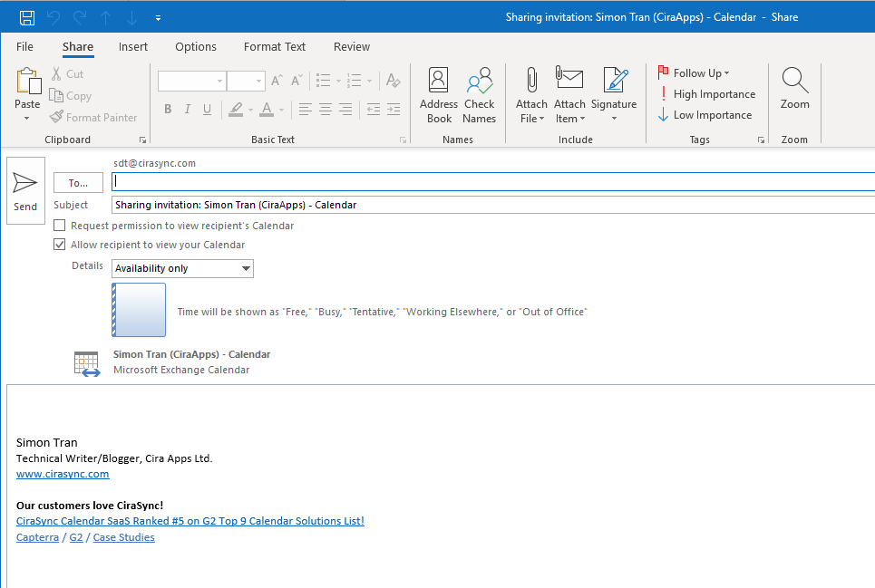
Task: Click the availability preview color swatch
Action: 139,310
